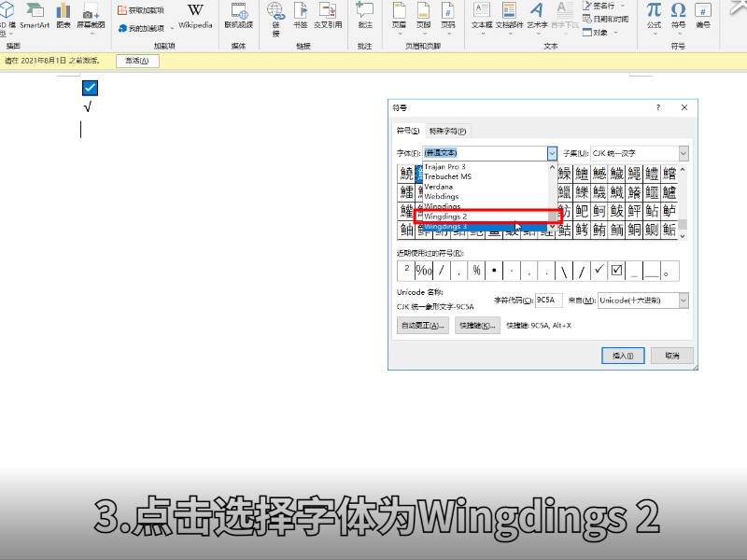Insert an equation (公式)

pos(655,17)
